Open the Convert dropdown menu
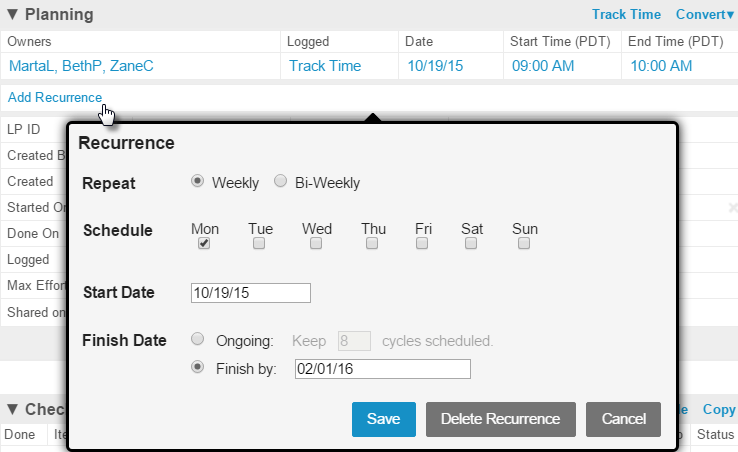The height and width of the screenshot is (452, 738). coord(705,15)
